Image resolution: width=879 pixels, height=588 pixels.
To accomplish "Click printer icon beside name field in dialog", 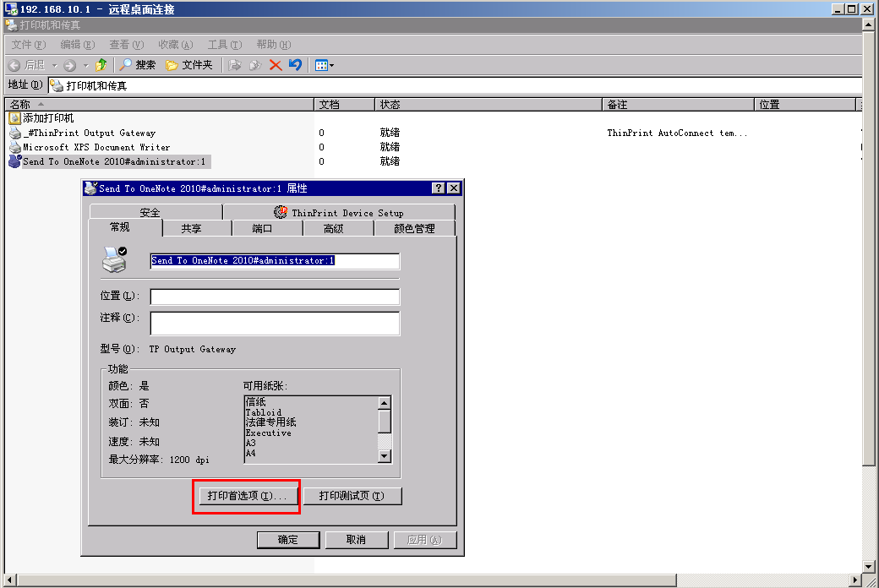I will tap(115, 259).
